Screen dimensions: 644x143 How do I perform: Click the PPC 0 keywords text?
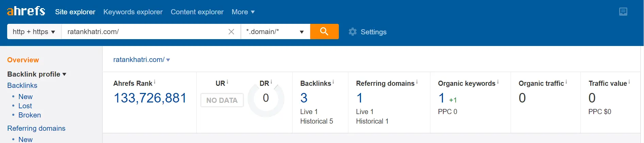click(x=448, y=112)
